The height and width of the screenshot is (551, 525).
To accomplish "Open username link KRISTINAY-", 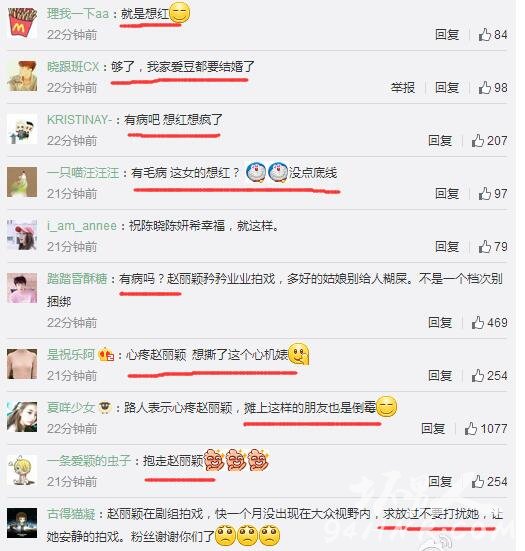I will 79,120.
